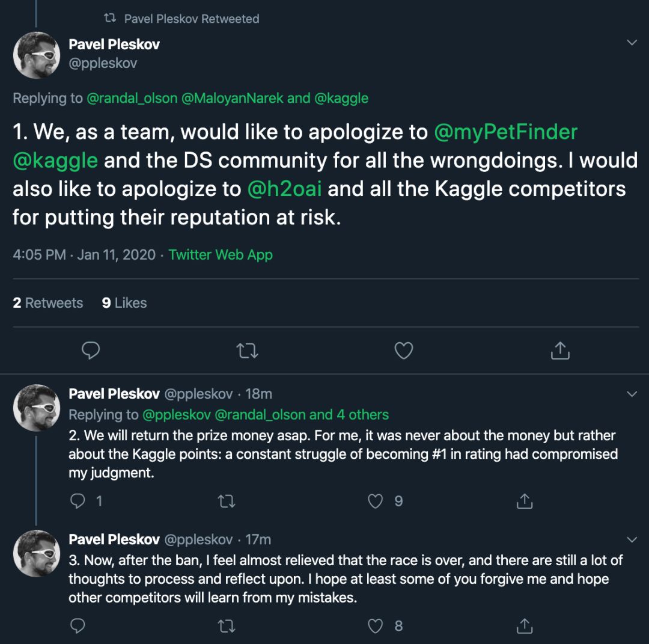Expand options chevron on 18m tweet
This screenshot has width=649, height=644.
(632, 394)
